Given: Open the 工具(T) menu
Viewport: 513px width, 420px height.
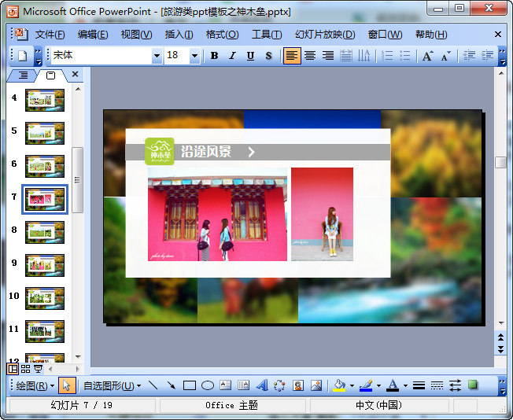Looking at the screenshot, I should [x=267, y=35].
